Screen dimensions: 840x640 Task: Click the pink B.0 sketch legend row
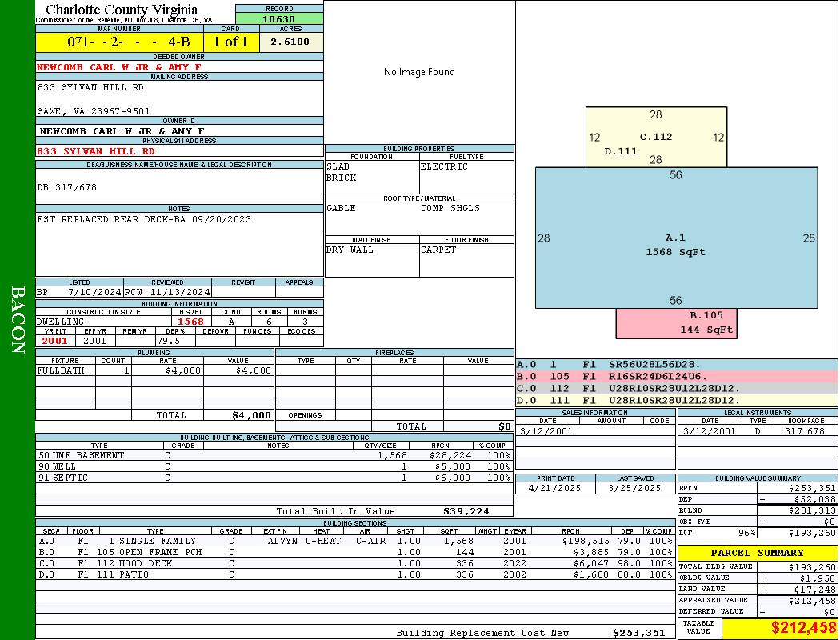(x=676, y=376)
